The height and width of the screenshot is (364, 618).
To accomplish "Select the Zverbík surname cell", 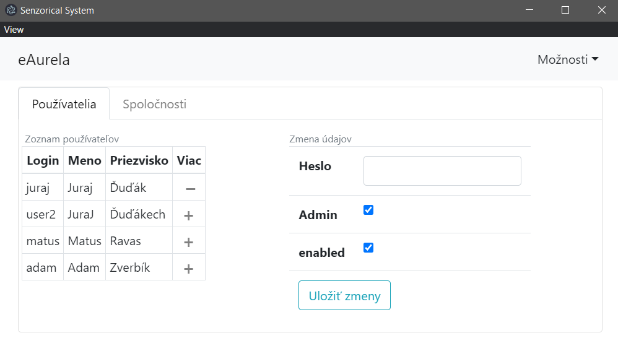I will coord(139,267).
